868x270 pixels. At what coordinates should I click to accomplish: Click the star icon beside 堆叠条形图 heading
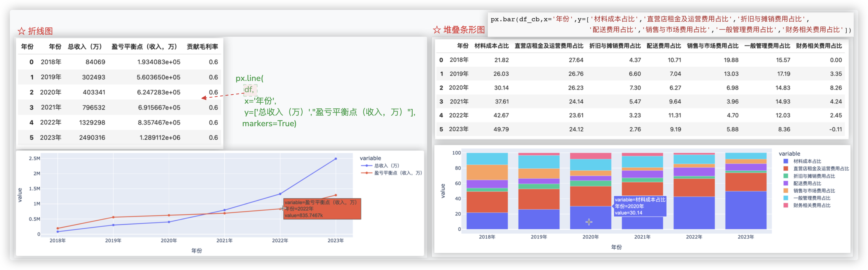(x=437, y=30)
